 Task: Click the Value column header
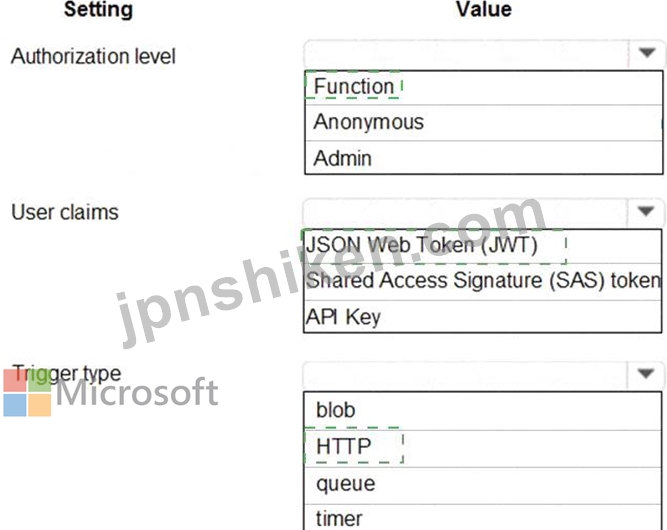pos(484,9)
